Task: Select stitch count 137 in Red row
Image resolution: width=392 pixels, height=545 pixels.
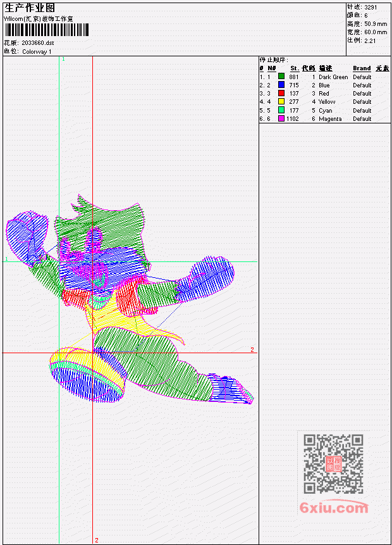Action: coord(294,94)
